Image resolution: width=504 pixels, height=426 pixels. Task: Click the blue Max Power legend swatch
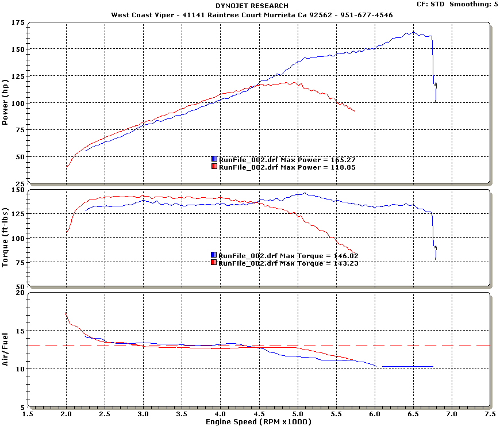(x=214, y=159)
